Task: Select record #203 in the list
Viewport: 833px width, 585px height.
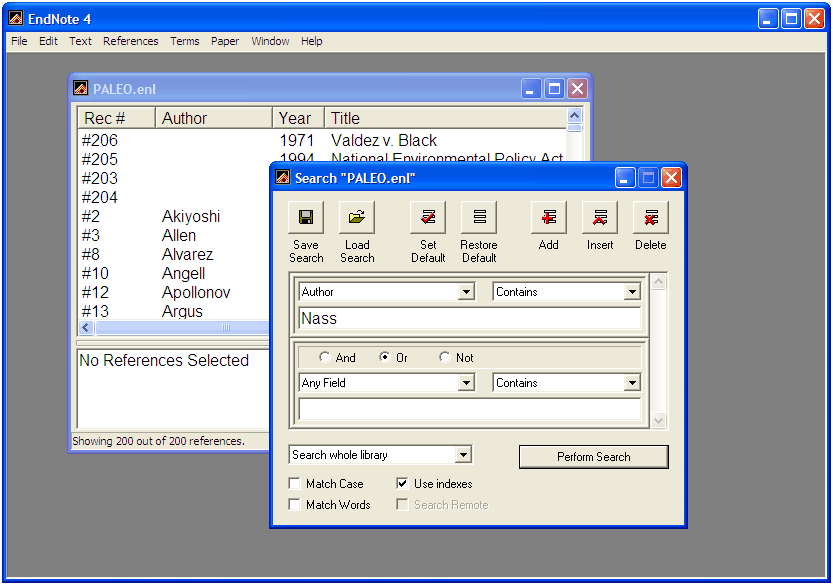Action: [174, 178]
